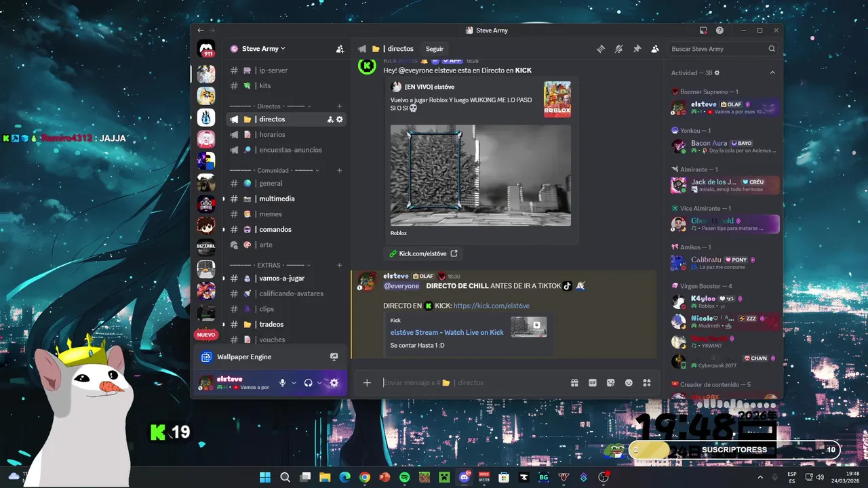Open Windows Start menu on taskbar
The width and height of the screenshot is (868, 488).
tap(265, 477)
